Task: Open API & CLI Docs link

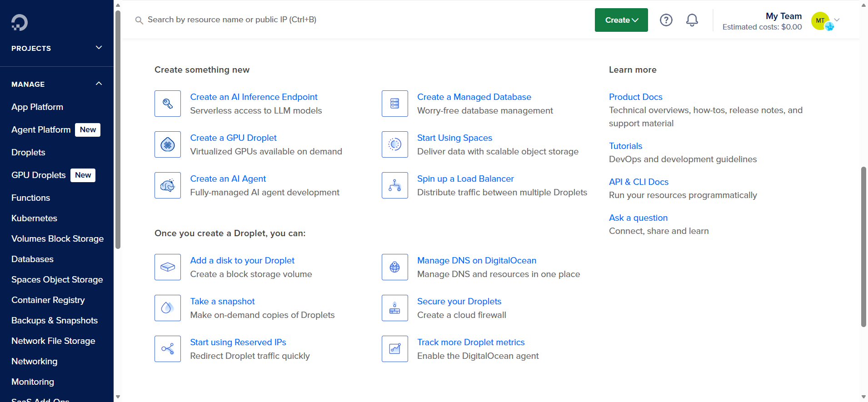Action: click(x=639, y=182)
